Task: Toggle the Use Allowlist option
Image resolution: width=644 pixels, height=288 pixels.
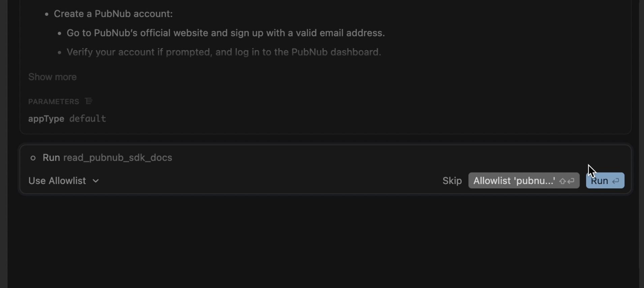Action: click(57, 181)
